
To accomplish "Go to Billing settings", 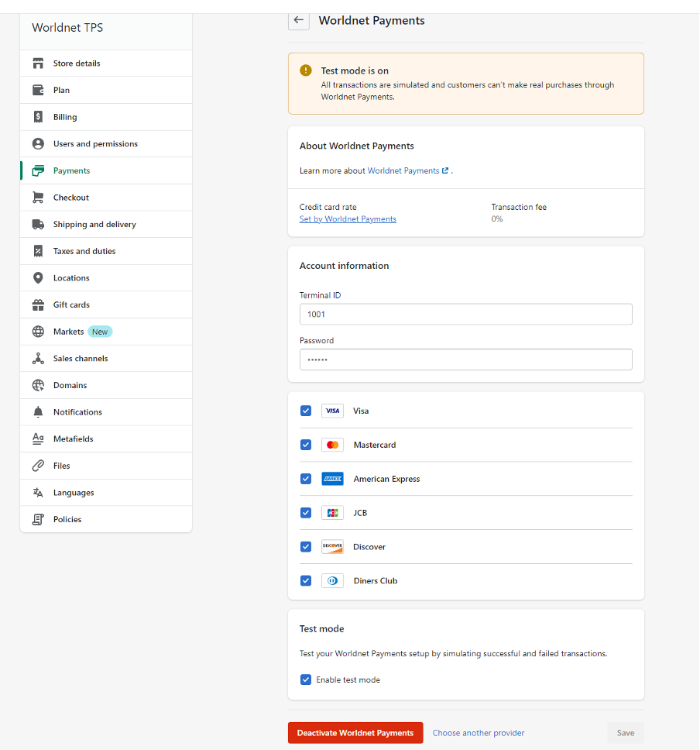I will tap(106, 117).
